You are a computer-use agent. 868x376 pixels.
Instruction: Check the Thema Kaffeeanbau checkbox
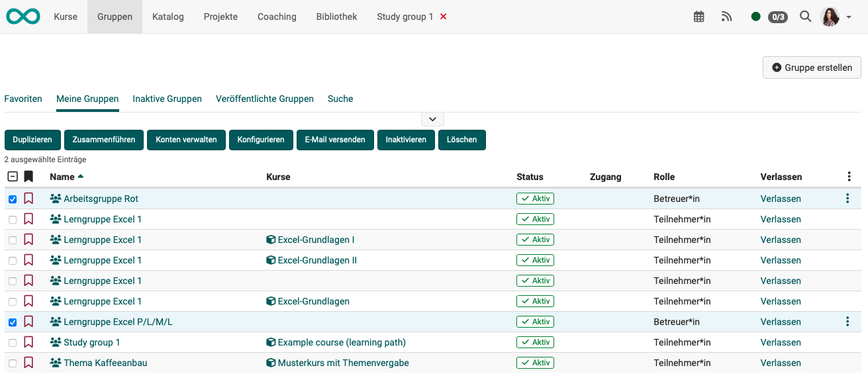tap(13, 363)
